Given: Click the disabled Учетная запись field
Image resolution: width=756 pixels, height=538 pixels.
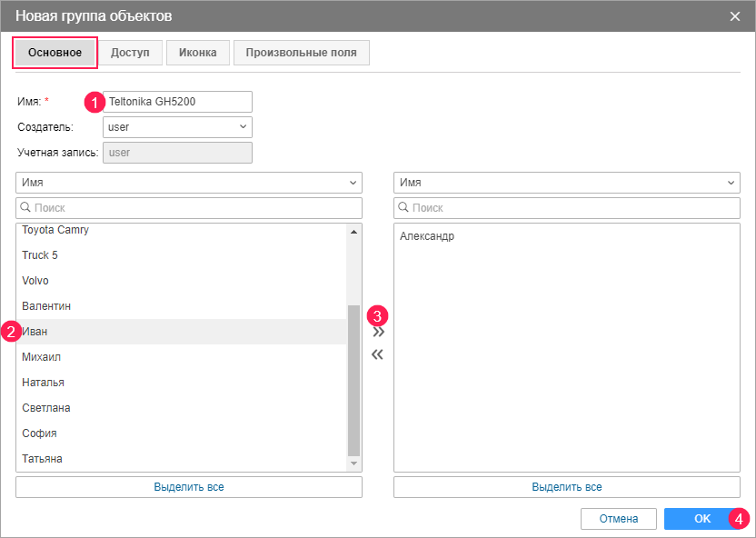Looking at the screenshot, I should pos(177,153).
